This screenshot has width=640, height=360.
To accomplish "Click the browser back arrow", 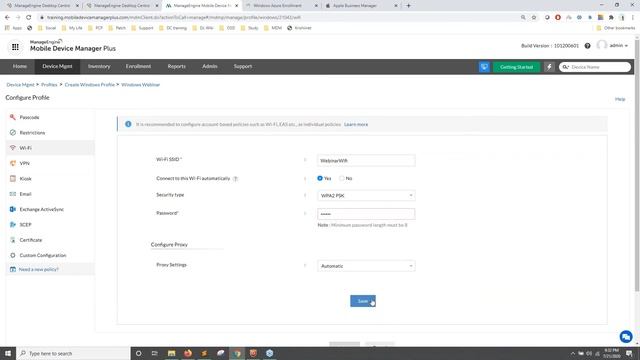I will tap(7, 17).
